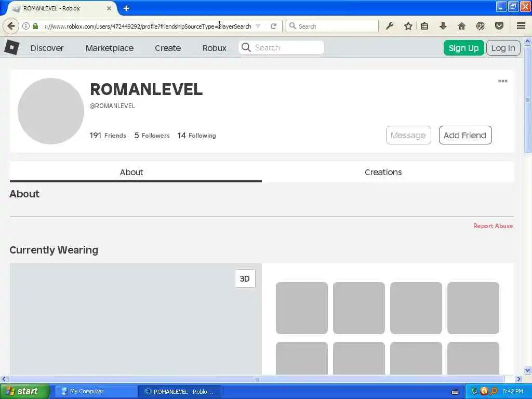Click the Log In button
The height and width of the screenshot is (399, 532).
pos(503,48)
